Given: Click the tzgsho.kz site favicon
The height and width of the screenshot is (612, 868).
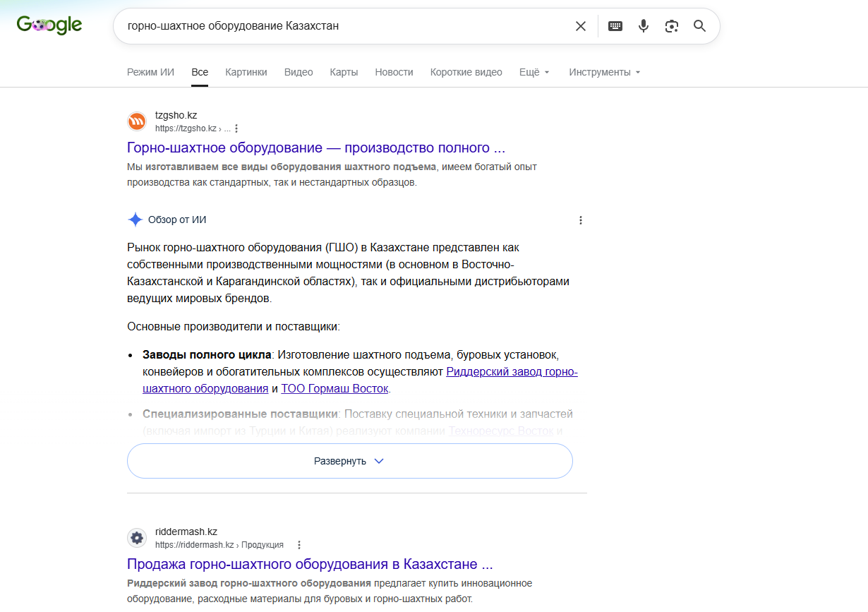Looking at the screenshot, I should tap(137, 121).
